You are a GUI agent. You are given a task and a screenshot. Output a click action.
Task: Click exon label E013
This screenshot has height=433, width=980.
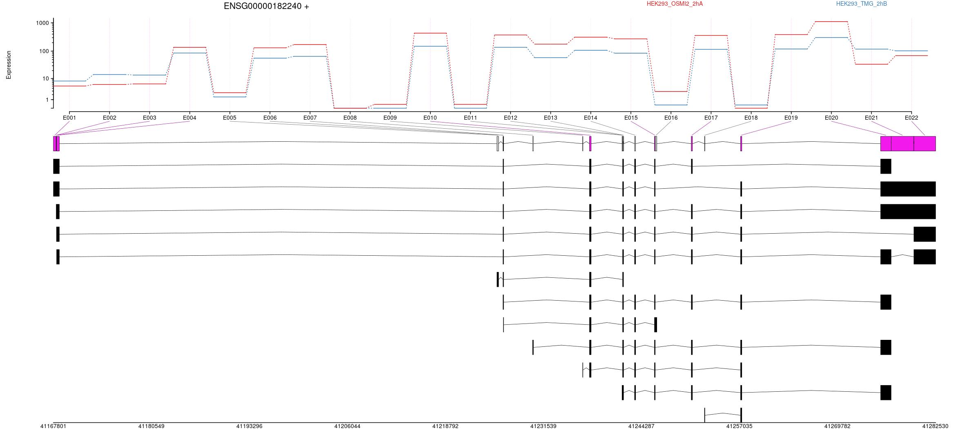pyautogui.click(x=550, y=118)
